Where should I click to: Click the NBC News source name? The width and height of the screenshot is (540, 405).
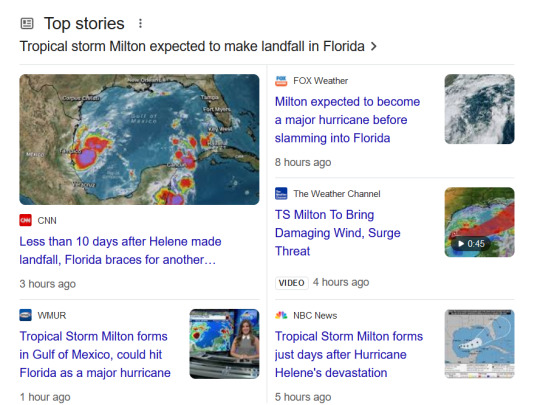click(315, 315)
